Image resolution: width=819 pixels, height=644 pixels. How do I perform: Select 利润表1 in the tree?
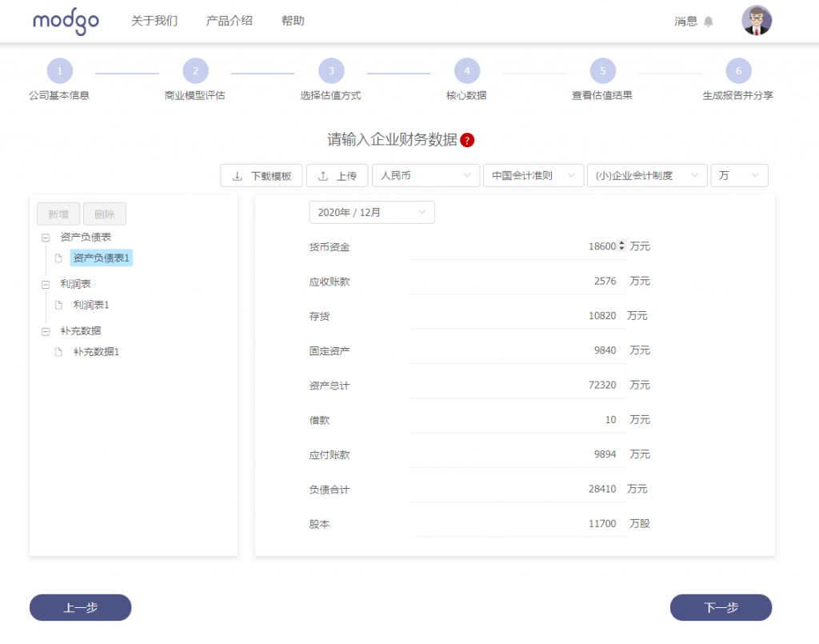91,305
